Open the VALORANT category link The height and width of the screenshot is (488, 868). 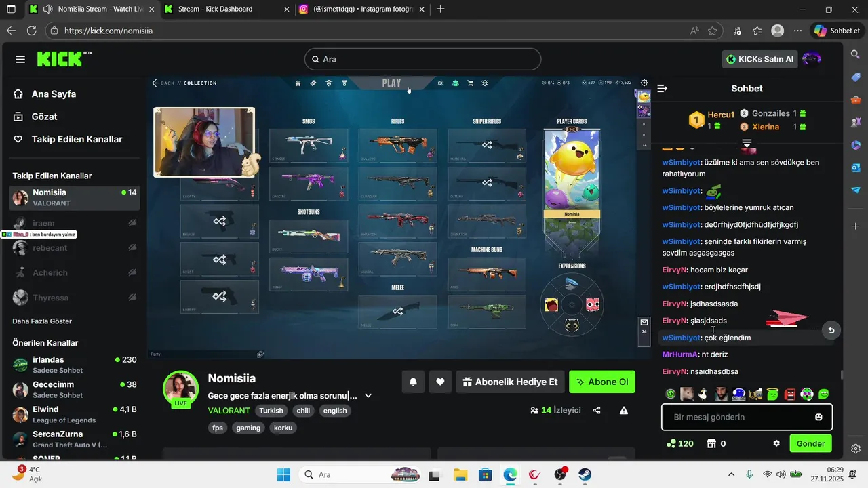pos(229,411)
